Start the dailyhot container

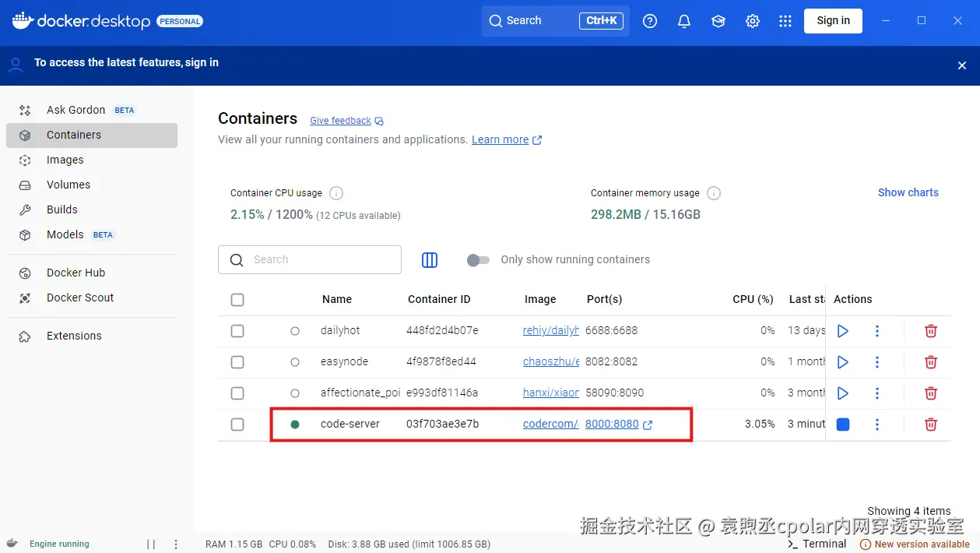(842, 331)
